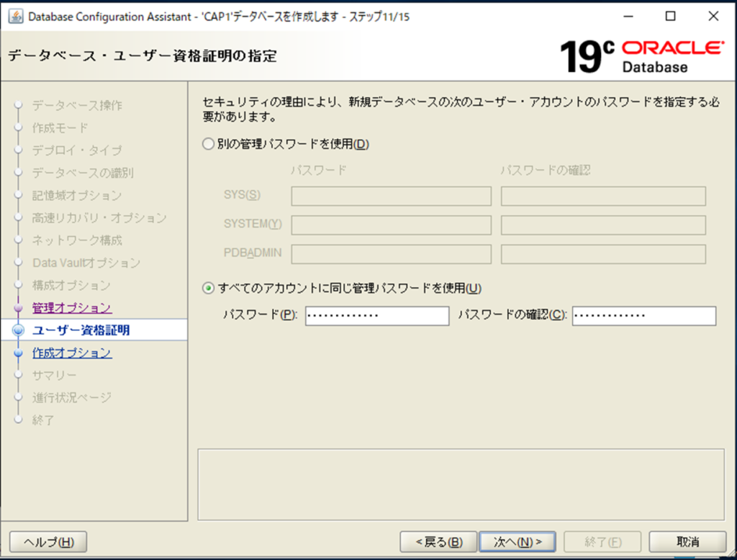Click the Java icon in title bar
737x560 pixels.
click(x=15, y=17)
